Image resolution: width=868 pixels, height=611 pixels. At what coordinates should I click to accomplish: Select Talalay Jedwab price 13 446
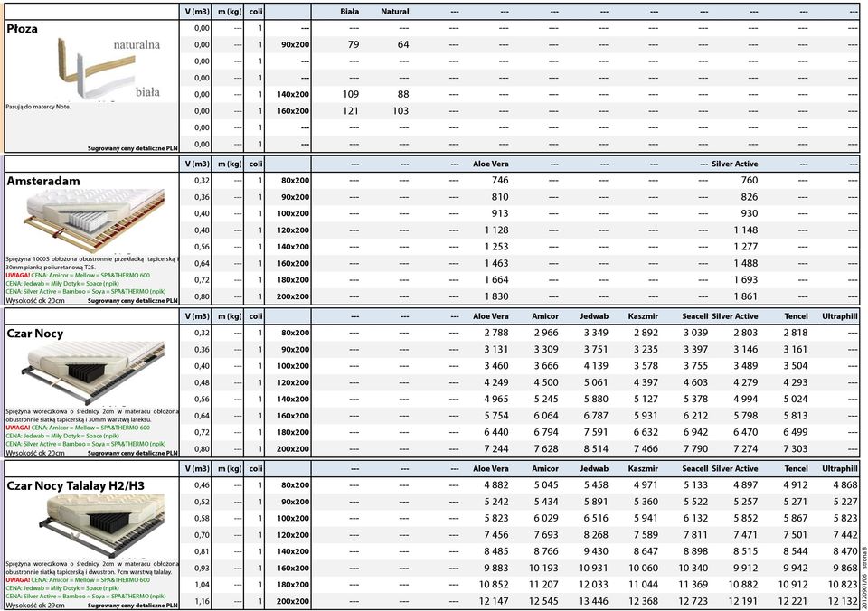[593, 601]
